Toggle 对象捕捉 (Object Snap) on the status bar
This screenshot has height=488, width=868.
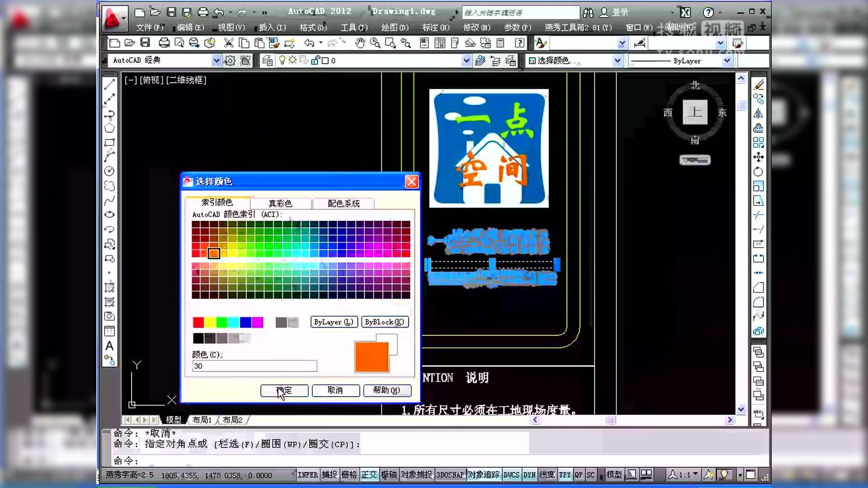[x=417, y=475]
